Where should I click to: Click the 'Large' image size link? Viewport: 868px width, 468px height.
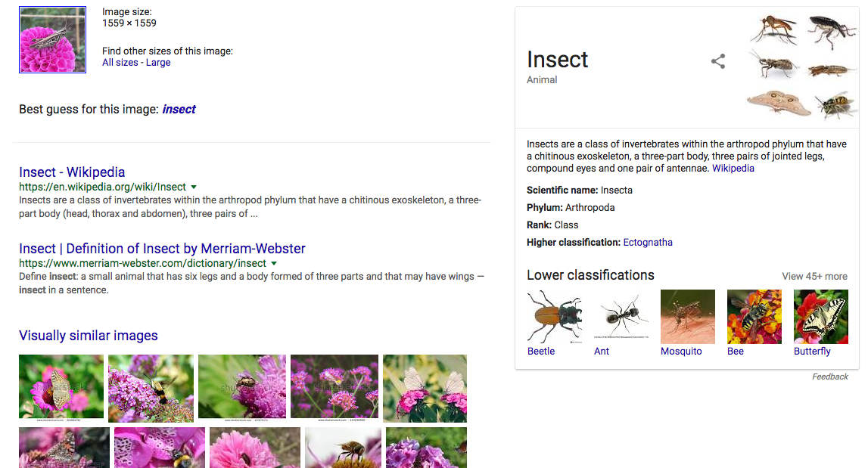158,63
